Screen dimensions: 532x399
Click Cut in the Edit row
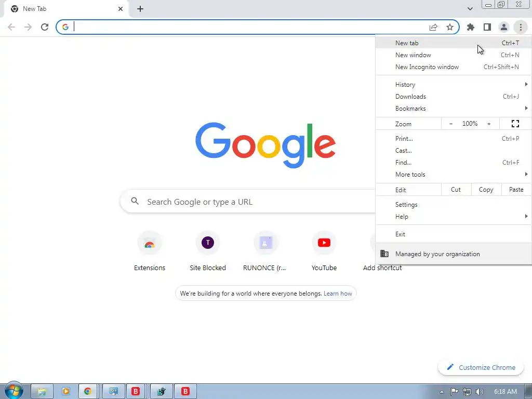point(456,190)
